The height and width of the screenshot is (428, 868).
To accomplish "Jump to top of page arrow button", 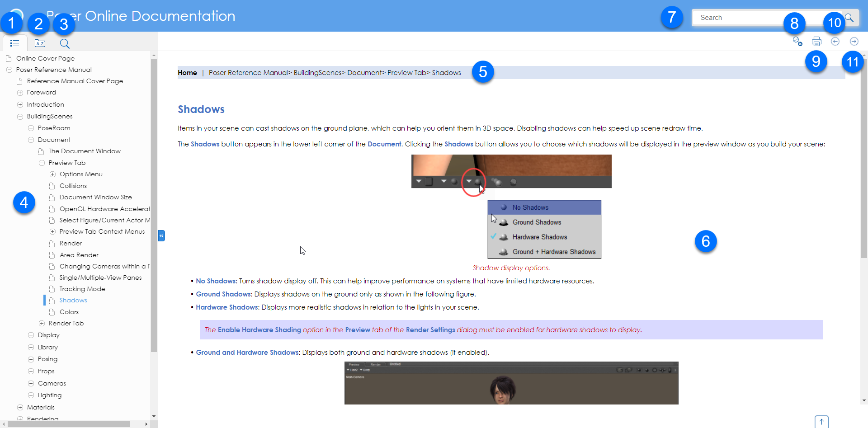I will [x=821, y=422].
